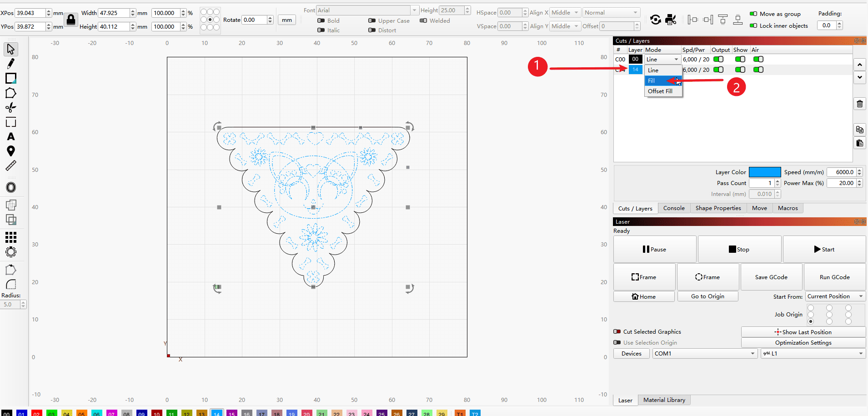This screenshot has height=416, width=868.
Task: Open the Start From dropdown
Action: point(835,296)
